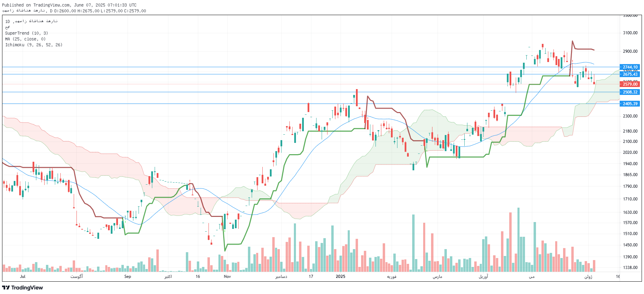The image size is (644, 294).
Task: Click the 2020.00 price axis tick
Action: coord(630,152)
